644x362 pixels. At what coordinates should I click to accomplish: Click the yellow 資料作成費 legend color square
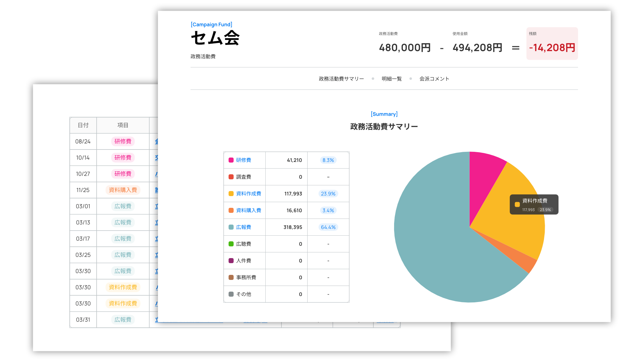click(x=231, y=194)
